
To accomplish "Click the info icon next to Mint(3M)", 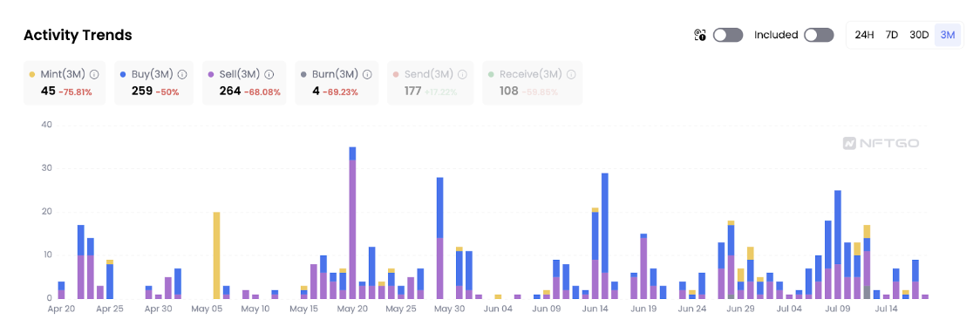I will [x=94, y=74].
